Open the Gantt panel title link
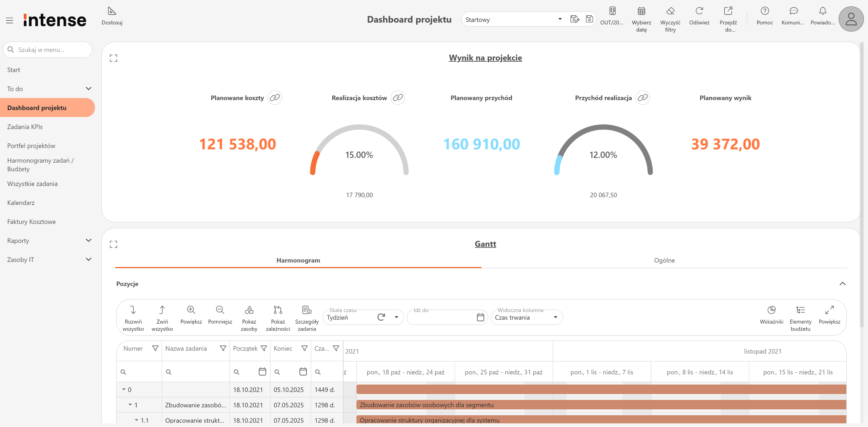The image size is (868, 427). tap(485, 244)
